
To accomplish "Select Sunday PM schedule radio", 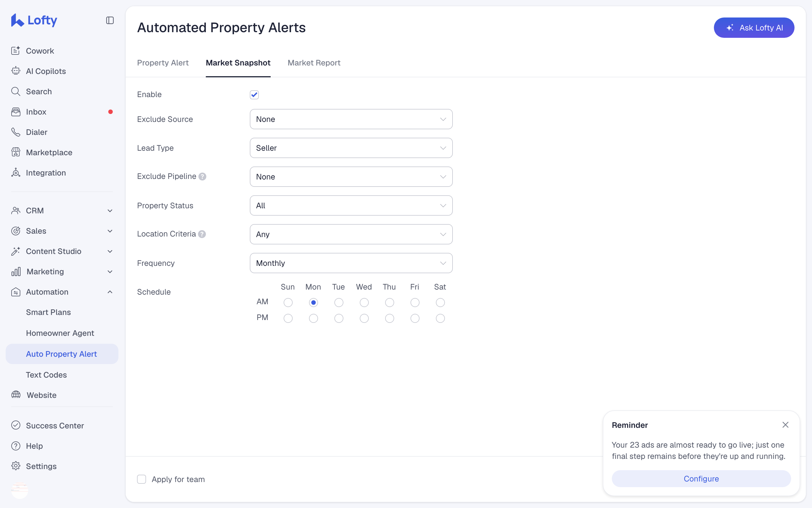I will click(x=288, y=318).
